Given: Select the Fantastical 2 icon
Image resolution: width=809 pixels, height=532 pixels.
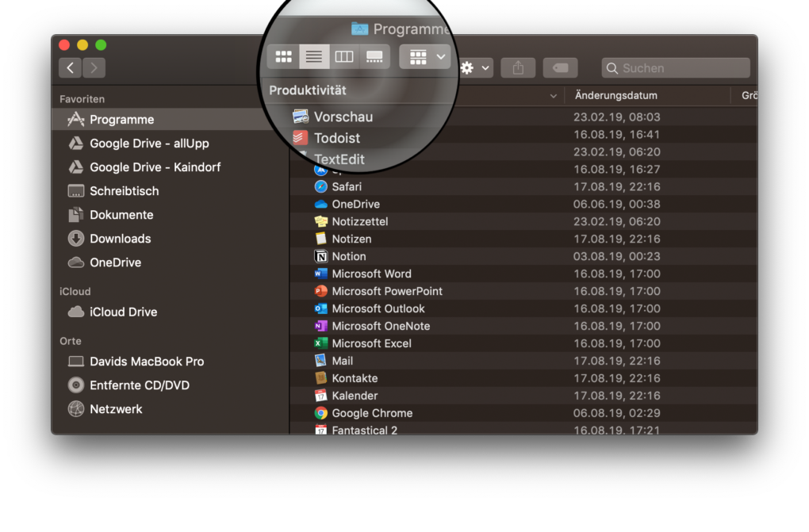Looking at the screenshot, I should click(x=321, y=430).
